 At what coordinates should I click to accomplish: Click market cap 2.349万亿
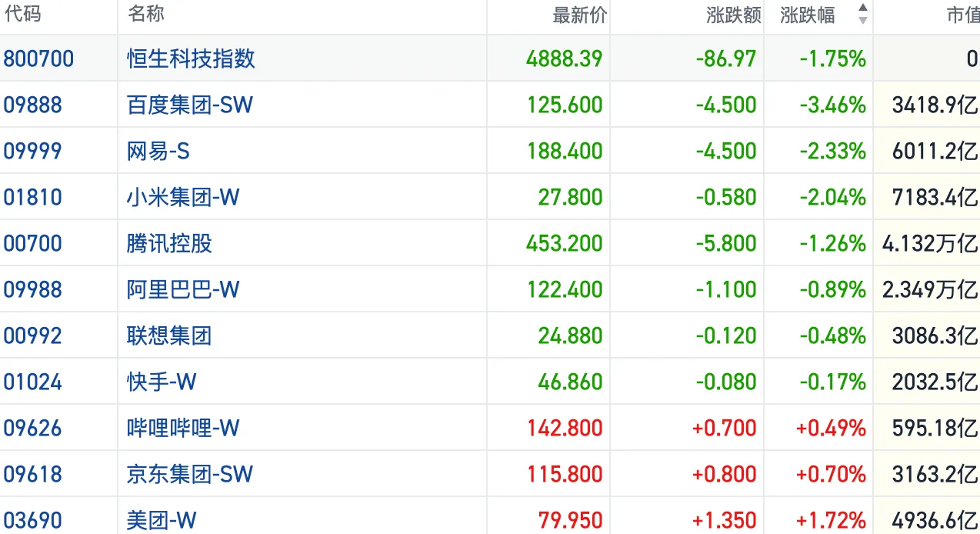pos(930,289)
